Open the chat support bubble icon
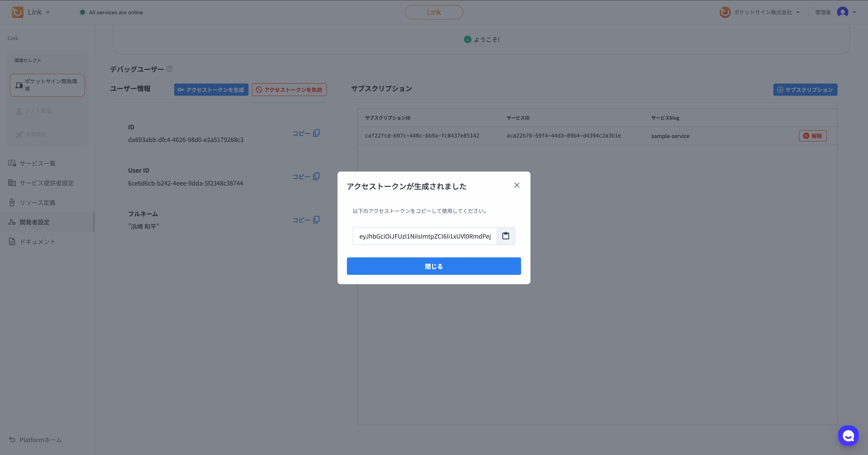Image resolution: width=868 pixels, height=455 pixels. 848,436
